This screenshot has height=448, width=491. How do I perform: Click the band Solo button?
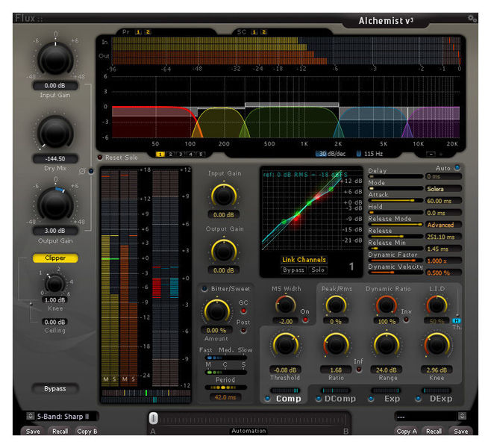pos(318,270)
